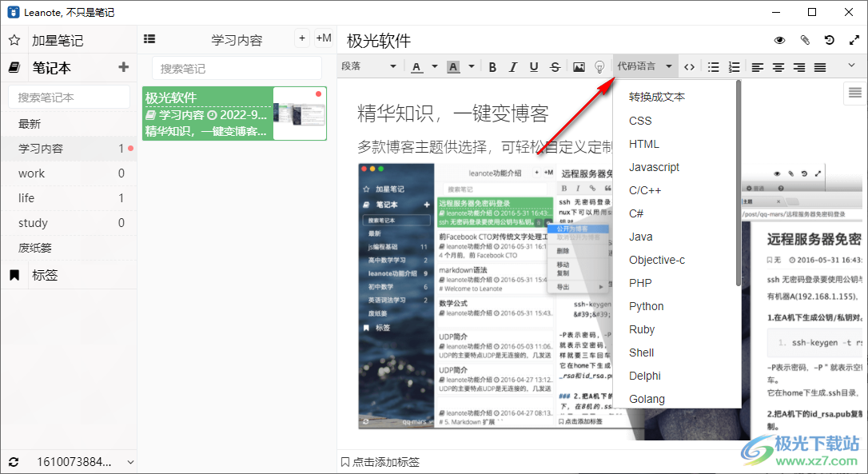Apply underline formatting
868x474 pixels.
[x=534, y=67]
